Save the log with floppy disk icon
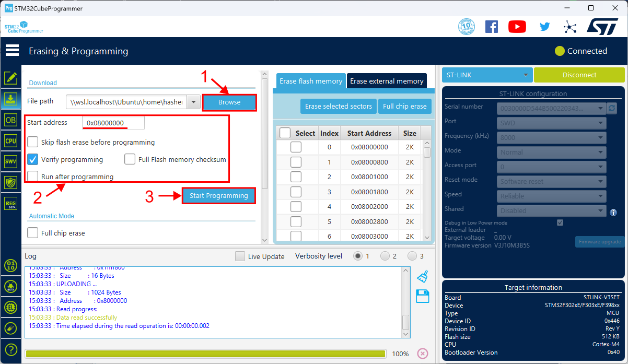Image resolution: width=628 pixels, height=364 pixels. pyautogui.click(x=422, y=296)
